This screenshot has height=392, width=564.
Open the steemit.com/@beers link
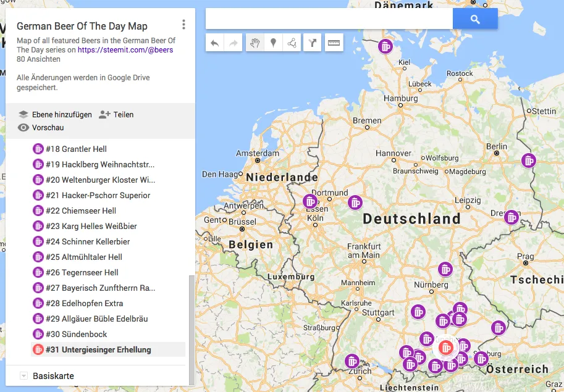click(126, 50)
